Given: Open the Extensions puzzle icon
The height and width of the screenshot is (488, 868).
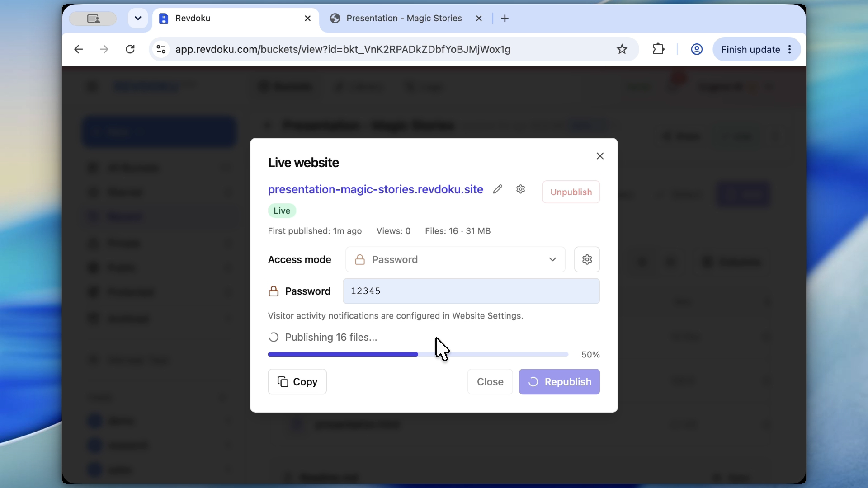Looking at the screenshot, I should [659, 49].
